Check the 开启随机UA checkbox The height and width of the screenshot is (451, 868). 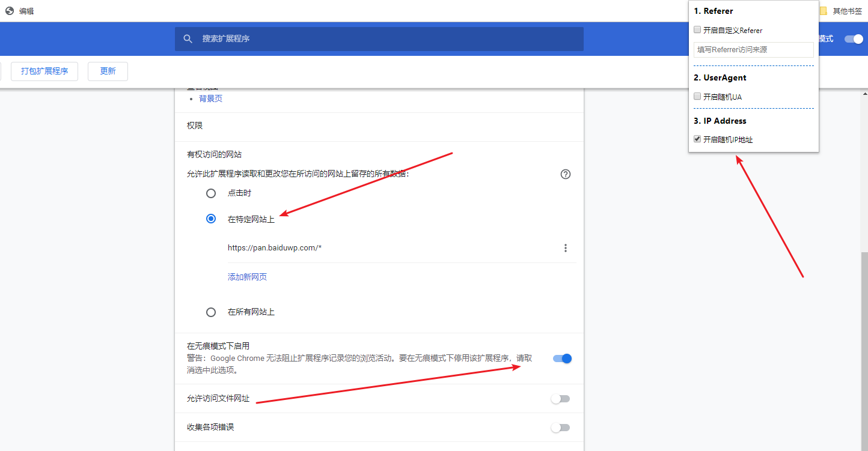pyautogui.click(x=697, y=96)
